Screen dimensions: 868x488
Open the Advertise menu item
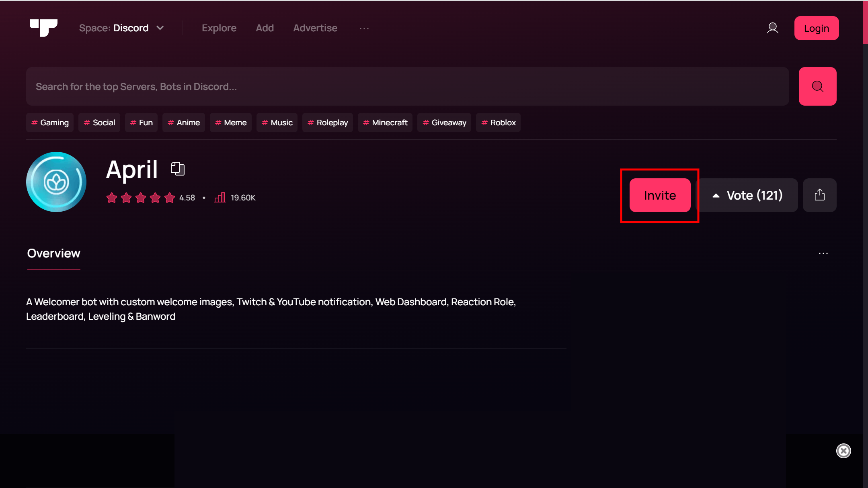click(x=315, y=28)
